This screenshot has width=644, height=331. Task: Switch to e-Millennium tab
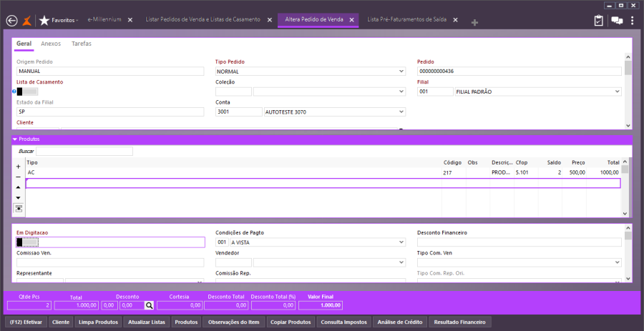[x=104, y=20]
